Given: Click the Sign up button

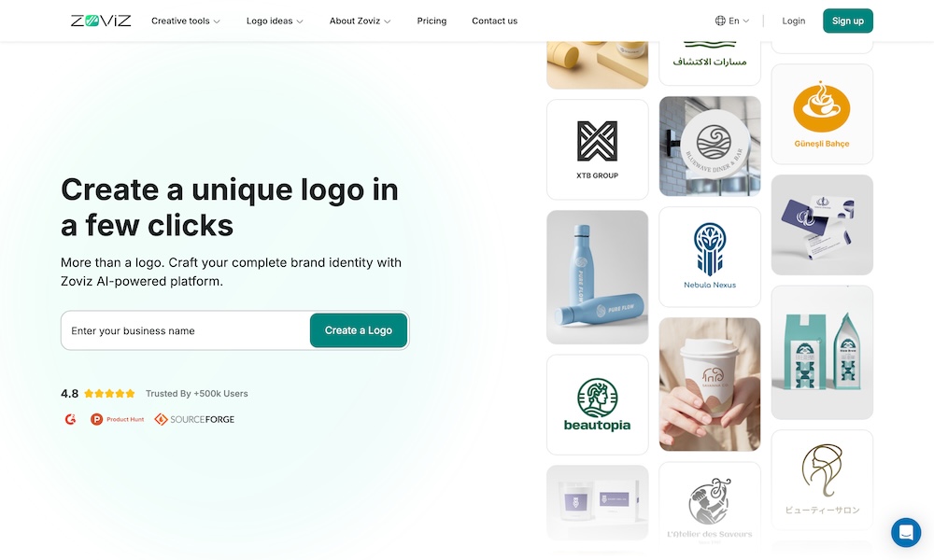Looking at the screenshot, I should (x=848, y=21).
